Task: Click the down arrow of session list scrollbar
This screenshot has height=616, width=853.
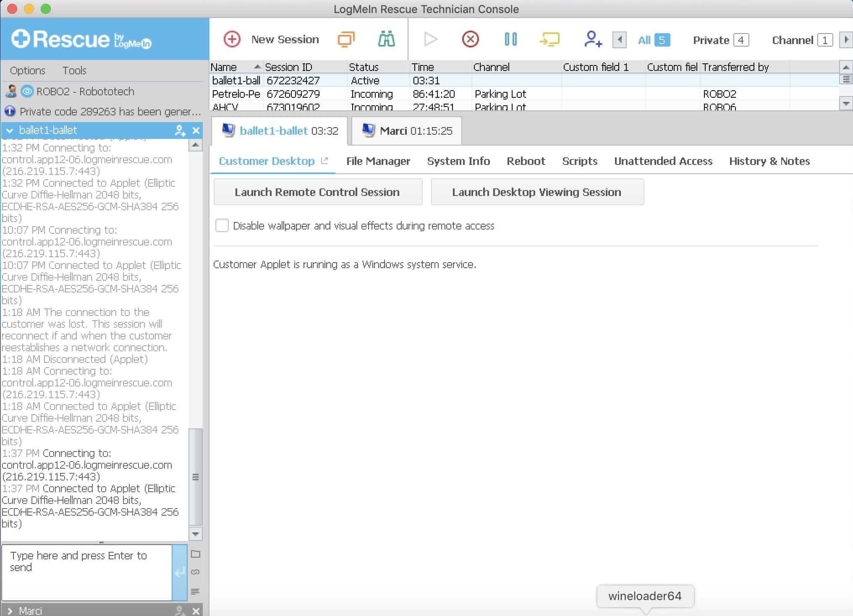Action: click(846, 103)
